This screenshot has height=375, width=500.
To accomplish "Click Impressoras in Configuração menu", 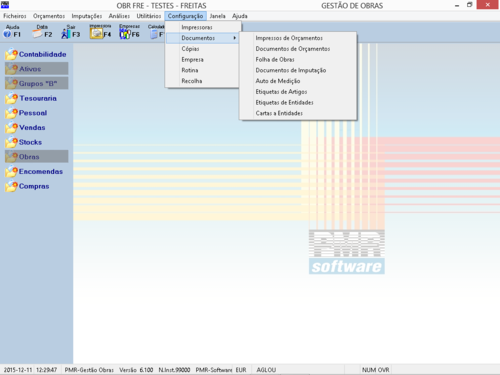I will pos(197,27).
